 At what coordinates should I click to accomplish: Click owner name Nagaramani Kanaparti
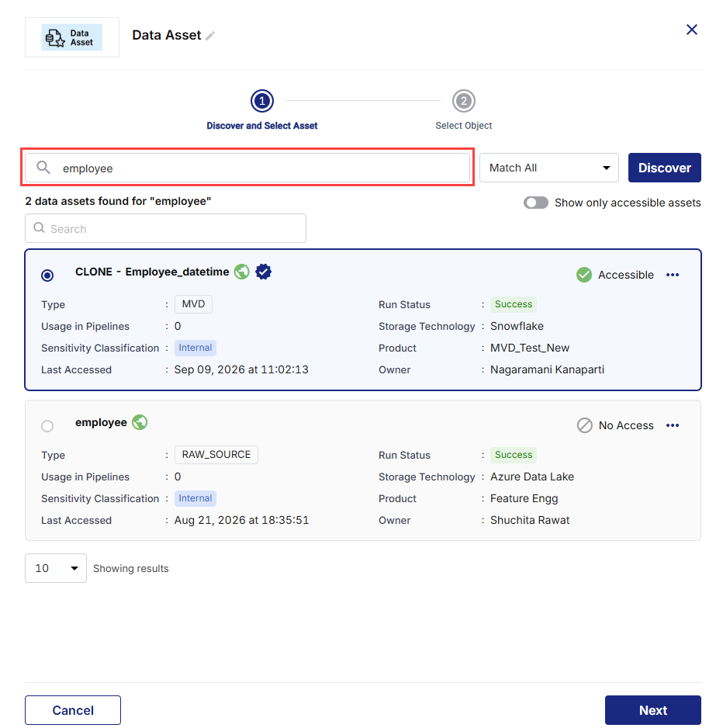[x=547, y=369]
